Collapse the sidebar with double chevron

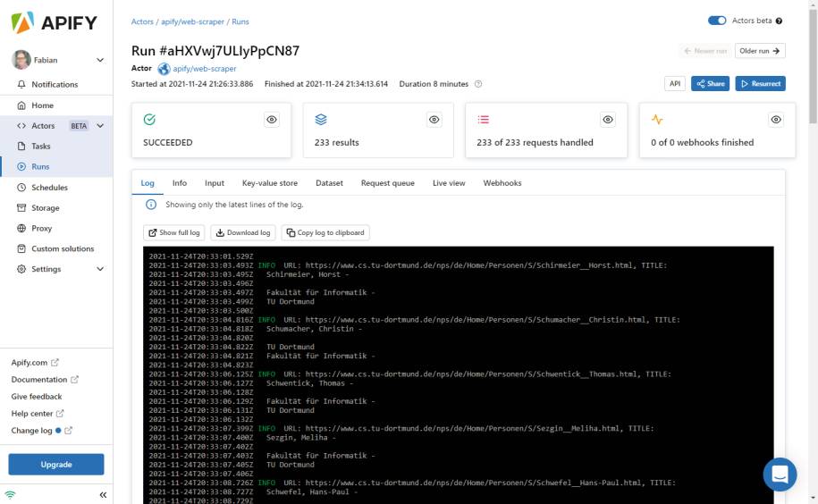point(103,495)
